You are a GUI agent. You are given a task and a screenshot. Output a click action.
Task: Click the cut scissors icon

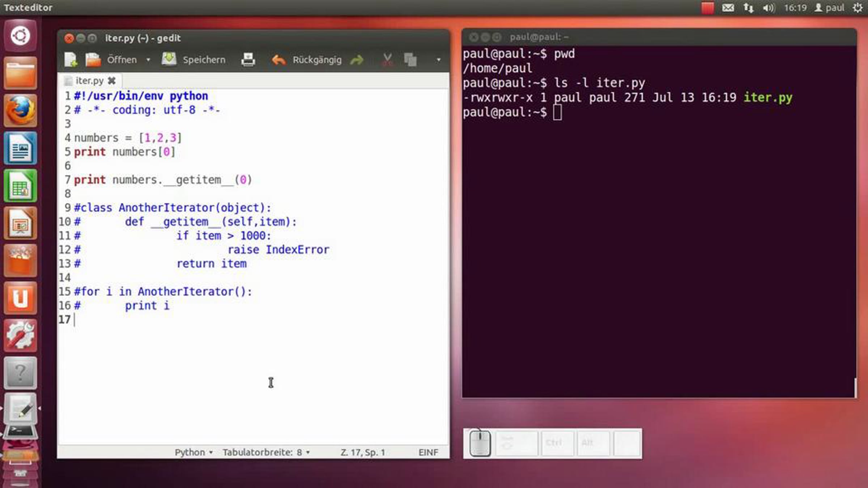pos(387,60)
